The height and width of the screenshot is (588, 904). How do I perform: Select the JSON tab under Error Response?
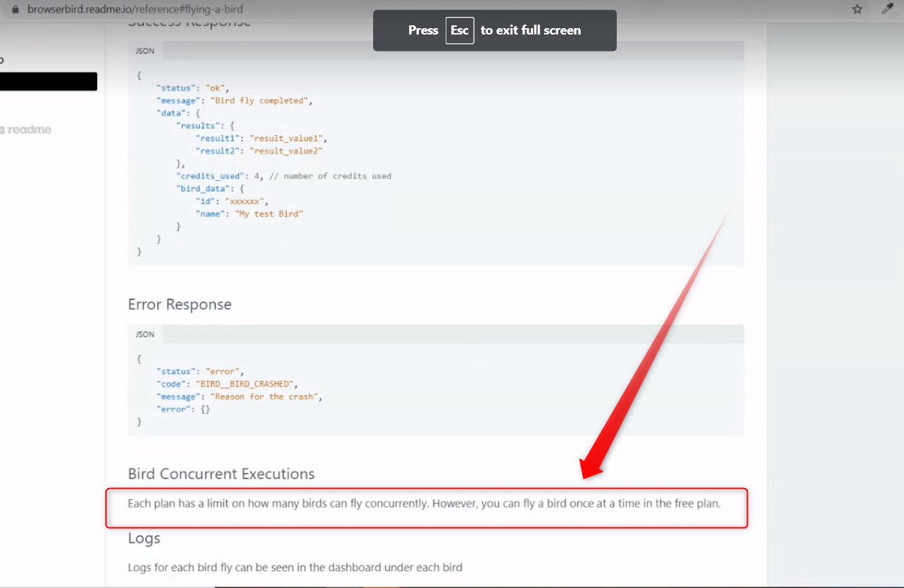click(x=145, y=334)
